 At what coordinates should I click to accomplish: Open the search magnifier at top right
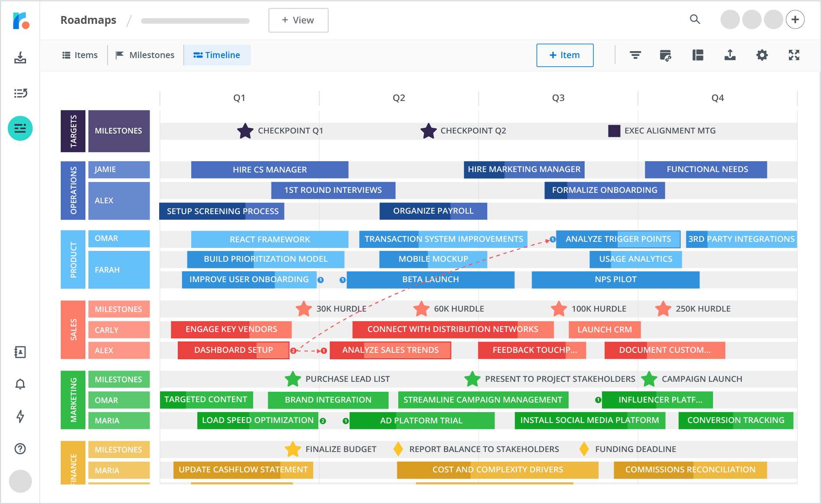[x=695, y=20]
